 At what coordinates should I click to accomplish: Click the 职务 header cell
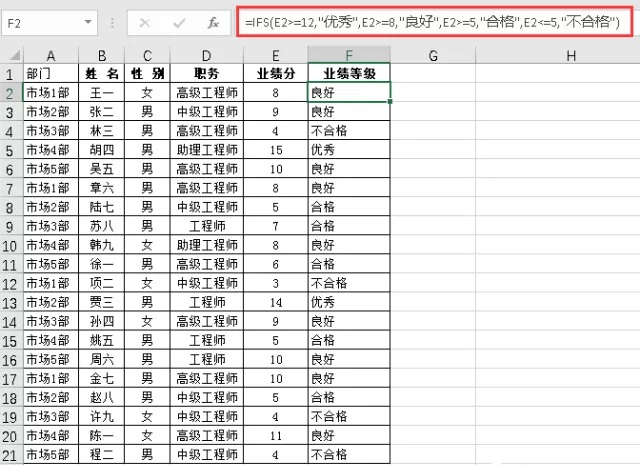point(207,74)
